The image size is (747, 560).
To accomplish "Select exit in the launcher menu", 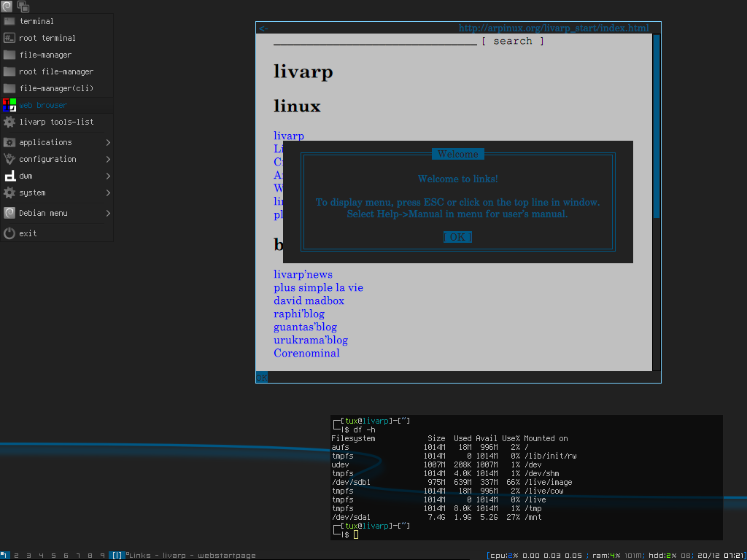I will click(x=57, y=233).
